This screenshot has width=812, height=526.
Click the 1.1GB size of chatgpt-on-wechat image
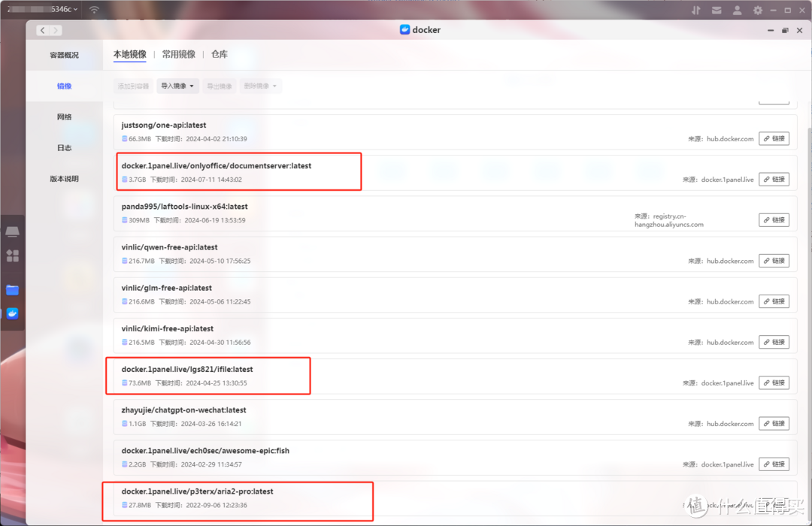click(138, 424)
